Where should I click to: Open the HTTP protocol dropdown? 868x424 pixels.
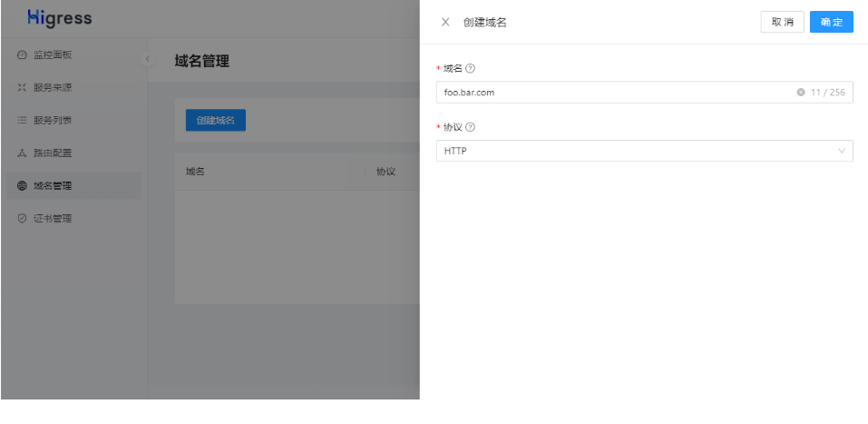click(635, 151)
